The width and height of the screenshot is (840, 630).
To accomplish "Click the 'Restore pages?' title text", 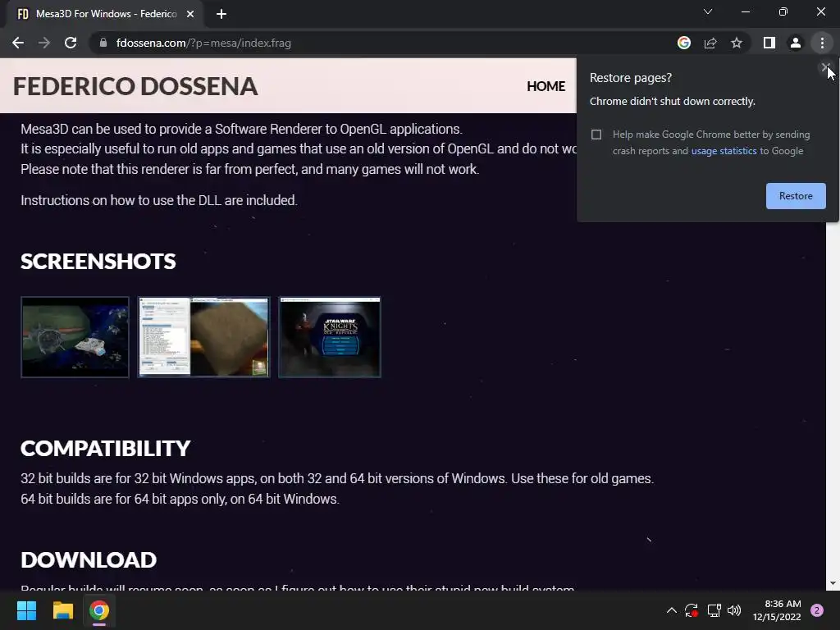I will point(631,78).
